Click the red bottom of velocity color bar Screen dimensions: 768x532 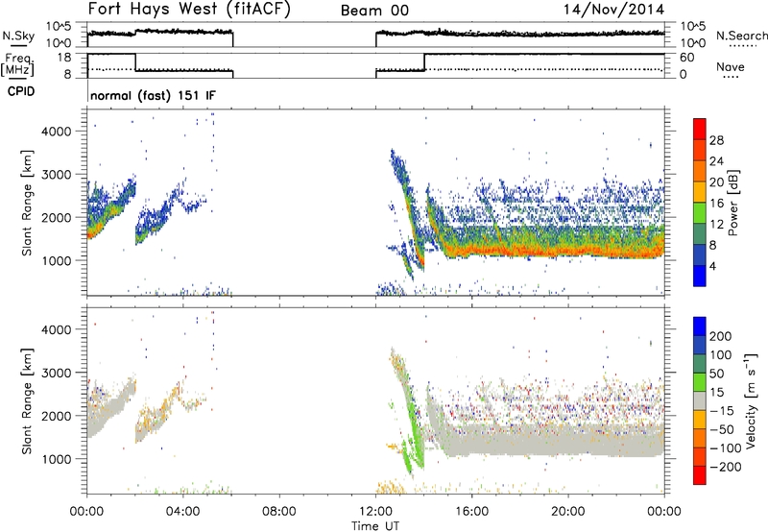tap(700, 475)
